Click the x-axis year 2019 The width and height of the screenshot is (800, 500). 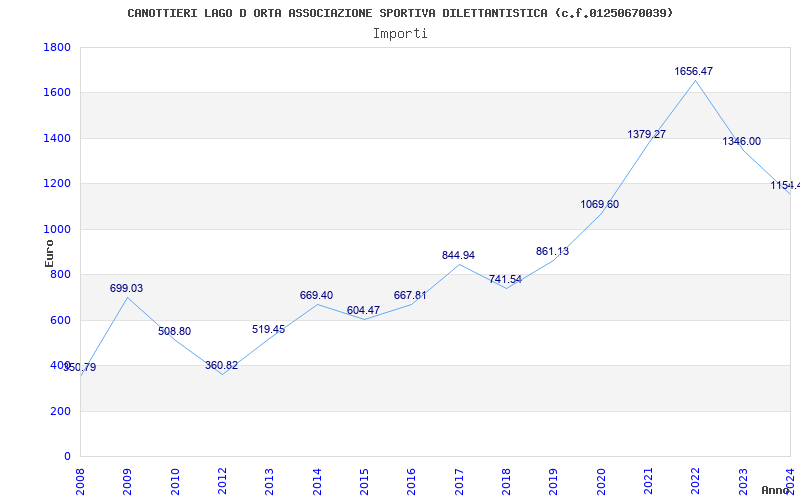[553, 482]
